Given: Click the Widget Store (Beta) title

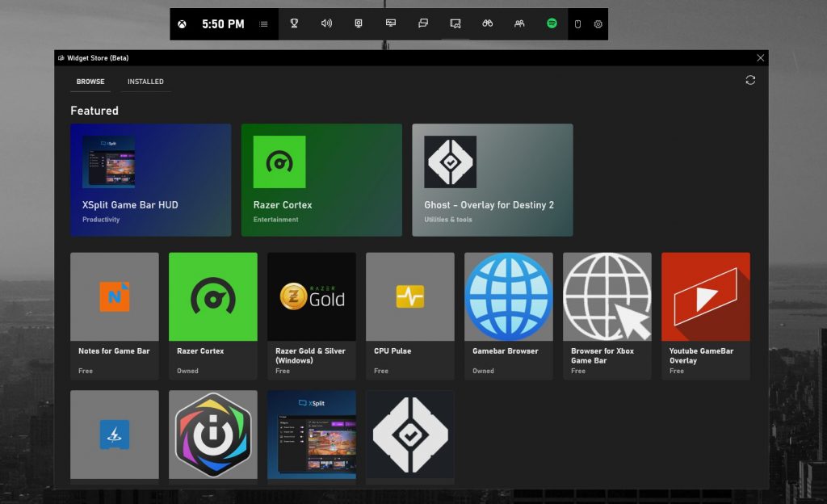Looking at the screenshot, I should coord(98,58).
